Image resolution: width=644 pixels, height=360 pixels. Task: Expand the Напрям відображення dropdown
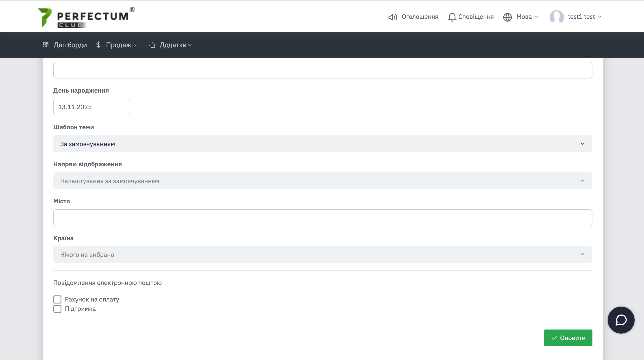tap(322, 181)
